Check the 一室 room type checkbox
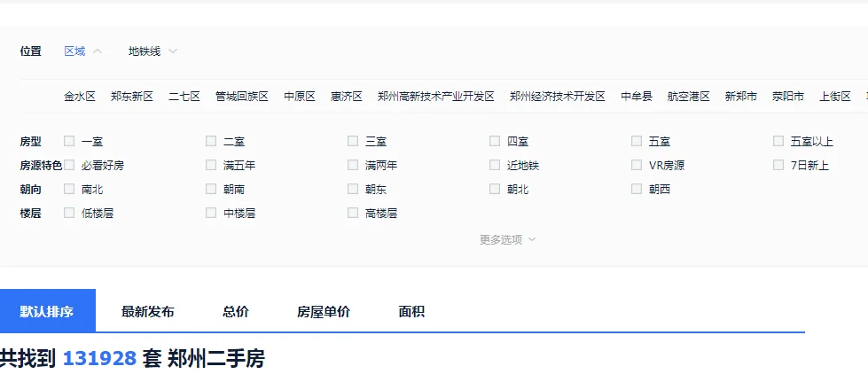 pyautogui.click(x=69, y=141)
